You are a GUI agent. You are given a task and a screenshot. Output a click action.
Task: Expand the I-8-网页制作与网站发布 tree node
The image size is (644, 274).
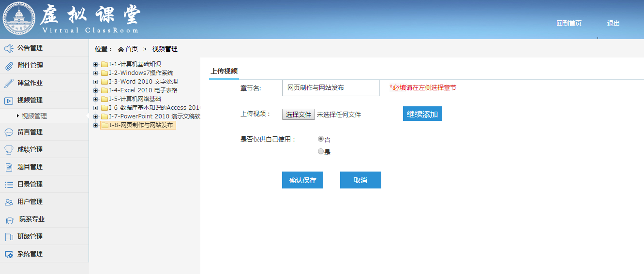tap(95, 126)
